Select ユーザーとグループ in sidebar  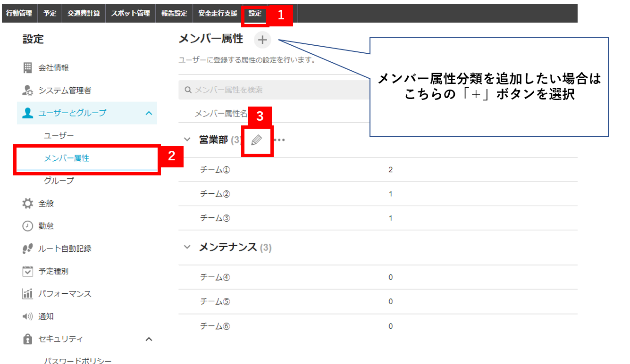(x=87, y=113)
